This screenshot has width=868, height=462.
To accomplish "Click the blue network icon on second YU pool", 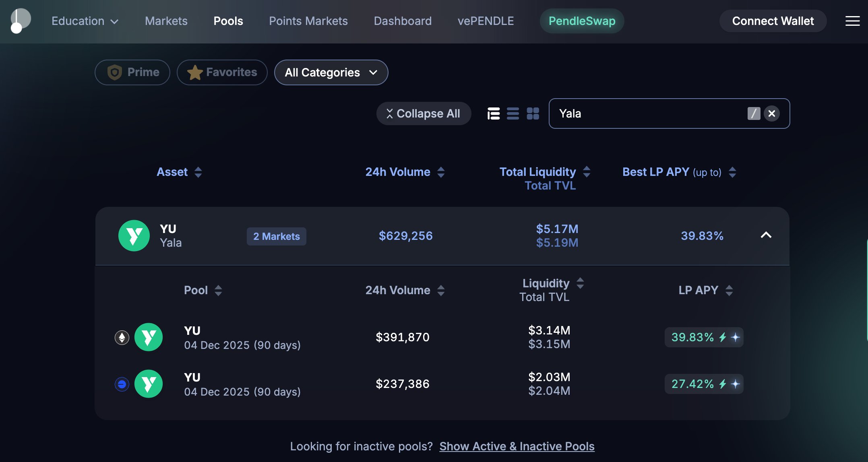I will click(x=122, y=384).
